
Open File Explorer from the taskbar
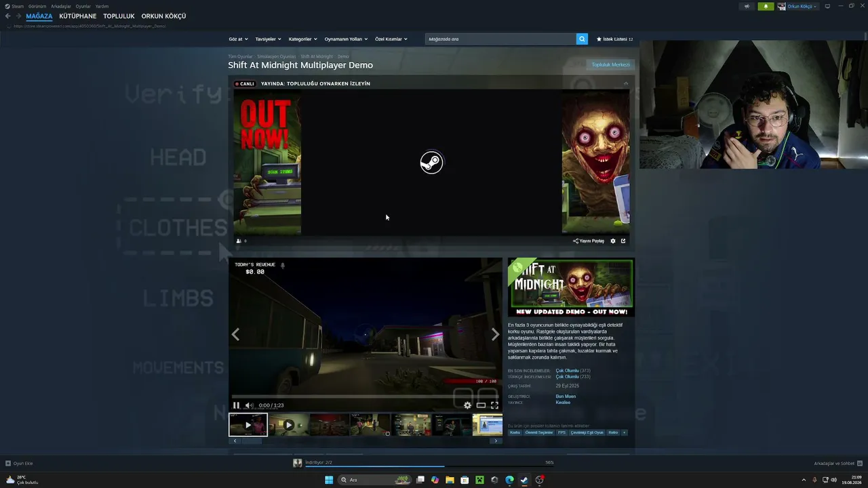[x=450, y=480]
